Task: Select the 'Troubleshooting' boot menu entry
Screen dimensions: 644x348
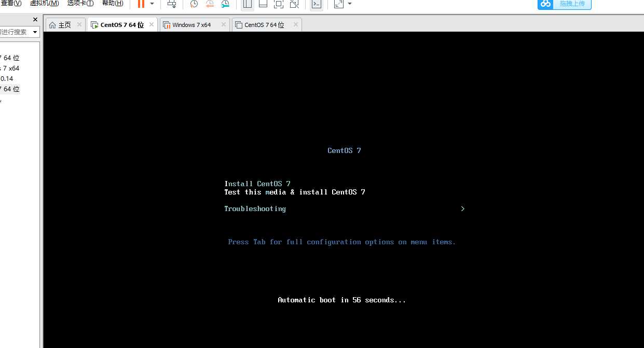Action: pos(255,208)
